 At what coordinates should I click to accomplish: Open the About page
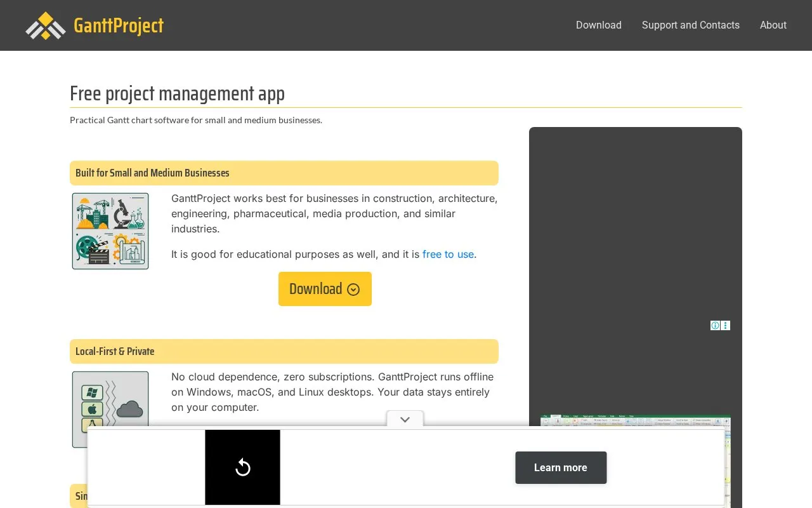pyautogui.click(x=773, y=25)
